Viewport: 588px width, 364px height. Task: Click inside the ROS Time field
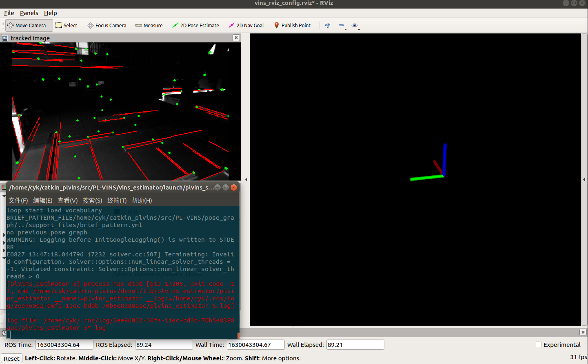click(64, 344)
